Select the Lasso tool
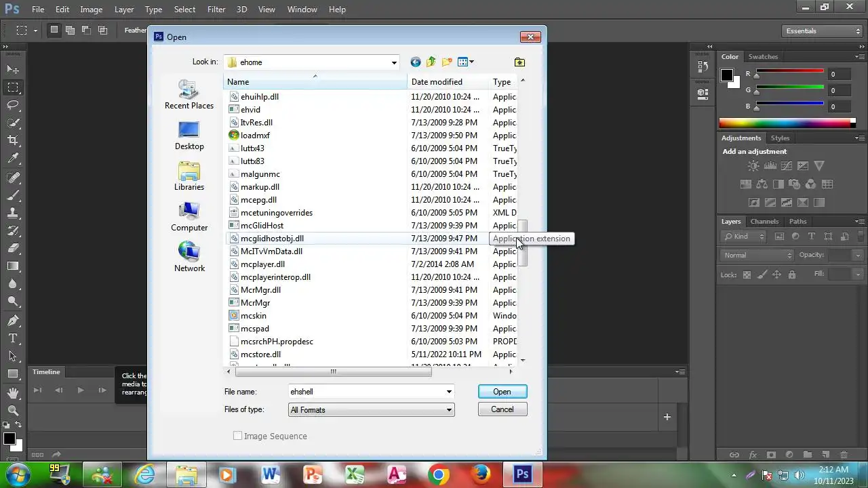Screen dimensions: 868x488 [13, 104]
